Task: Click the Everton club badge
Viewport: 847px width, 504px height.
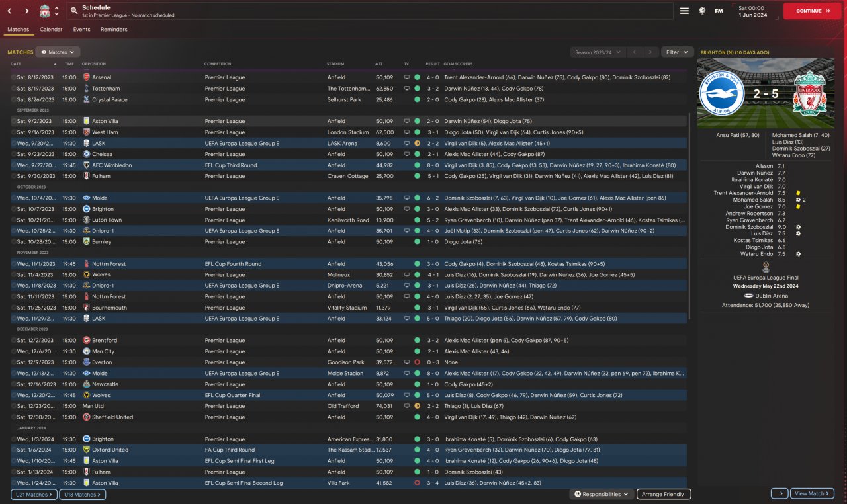Action: coord(87,362)
